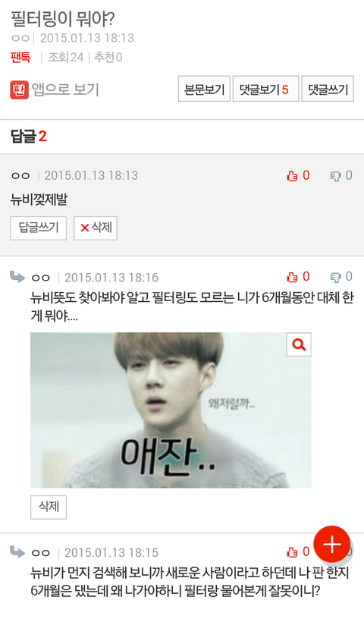364x622 pixels.
Task: Open the magnifier icon on the image
Action: point(299,344)
